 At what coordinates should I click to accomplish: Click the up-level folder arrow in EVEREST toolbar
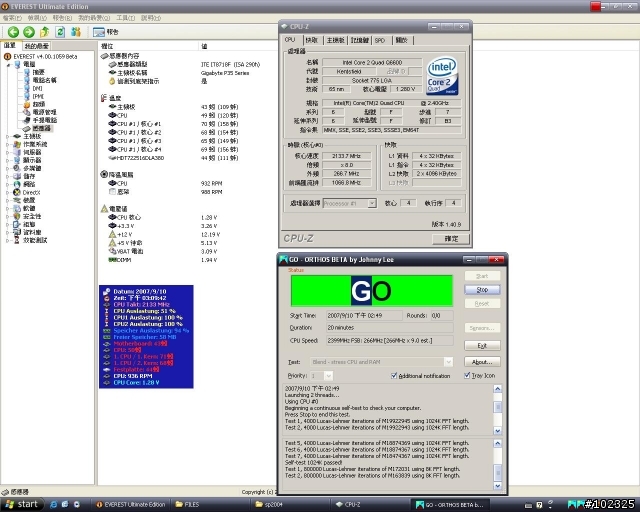coord(44,32)
